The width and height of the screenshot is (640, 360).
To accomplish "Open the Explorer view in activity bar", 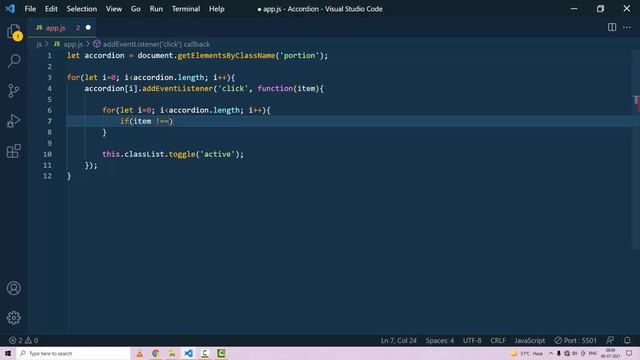I will tap(14, 32).
